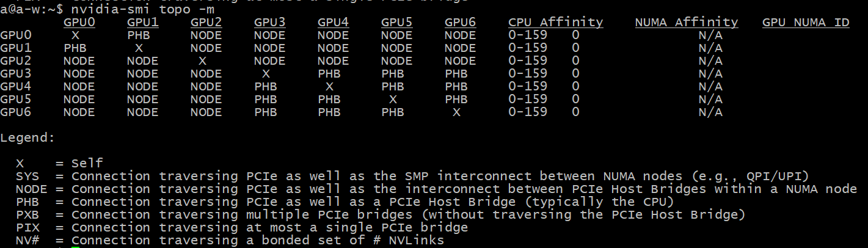Screen dimensions: 868x248
Task: Click the X self cell in GPU2 row
Action: [202, 61]
